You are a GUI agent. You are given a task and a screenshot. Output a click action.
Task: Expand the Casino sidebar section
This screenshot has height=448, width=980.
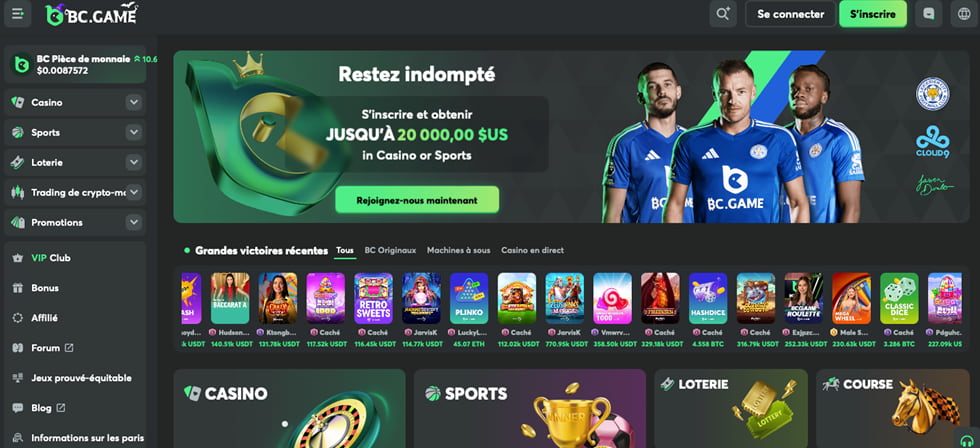click(x=134, y=102)
